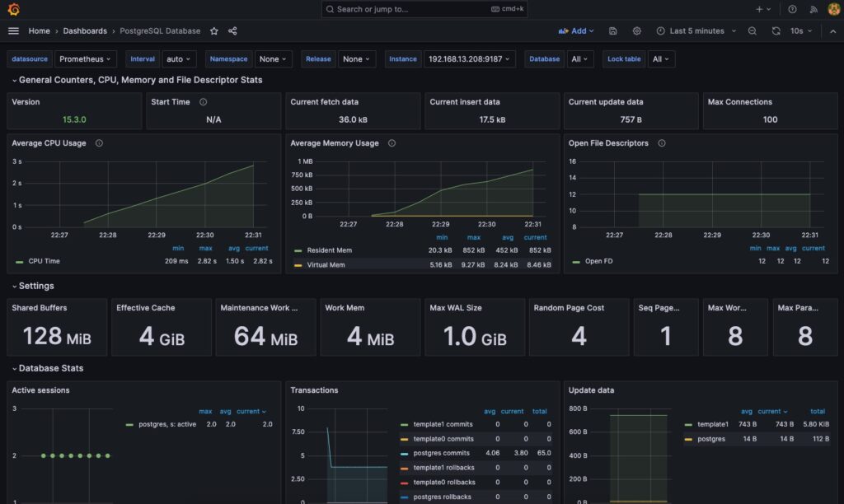This screenshot has width=844, height=504.
Task: Zoom out the time range
Action: (x=753, y=31)
